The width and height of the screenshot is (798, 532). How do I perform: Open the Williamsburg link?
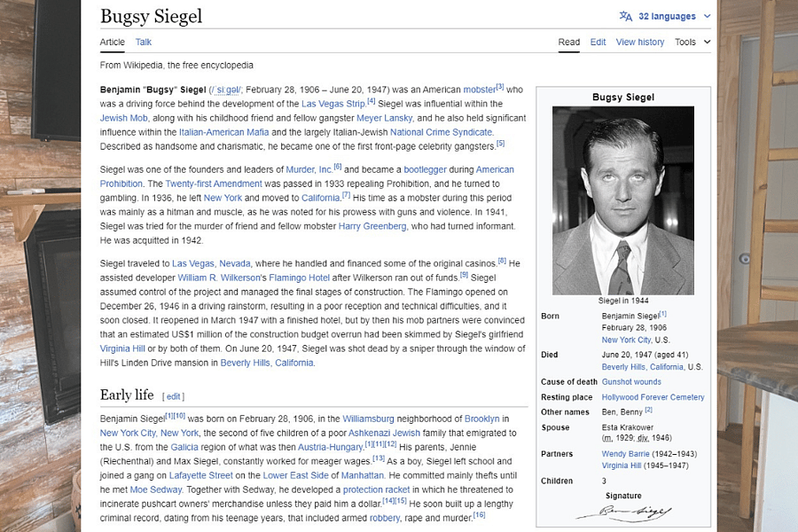coord(369,419)
